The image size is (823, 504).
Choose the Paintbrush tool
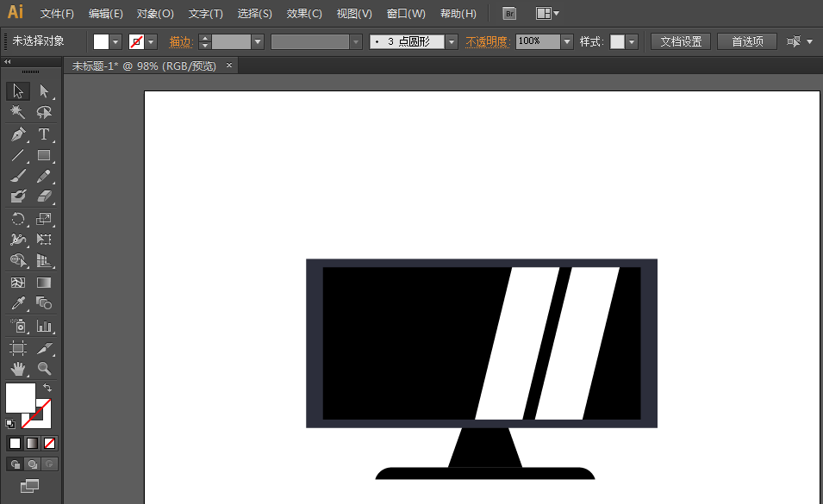click(x=17, y=177)
